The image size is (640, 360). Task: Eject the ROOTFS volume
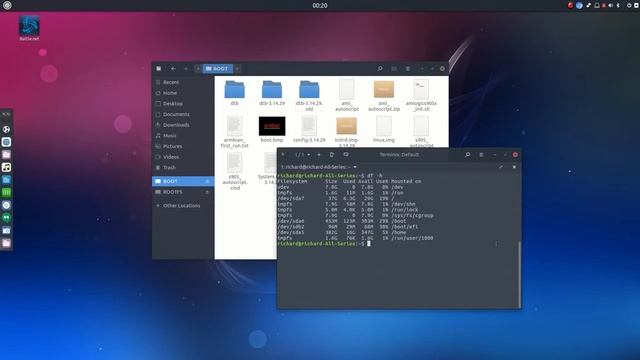tap(207, 192)
